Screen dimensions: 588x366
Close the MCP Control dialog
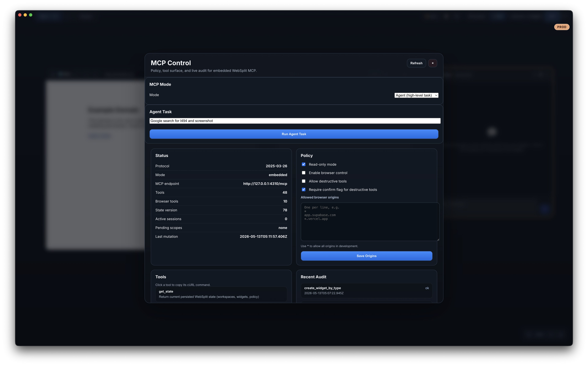pyautogui.click(x=432, y=63)
